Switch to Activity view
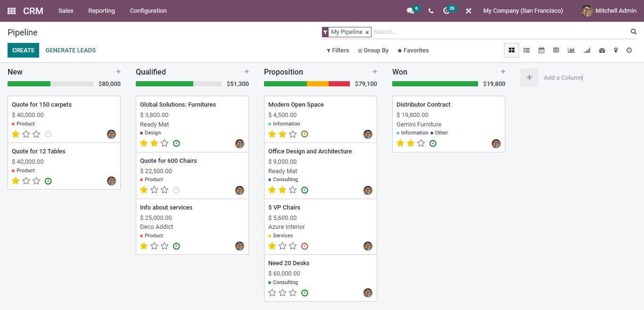The width and height of the screenshot is (644, 310). click(x=629, y=50)
